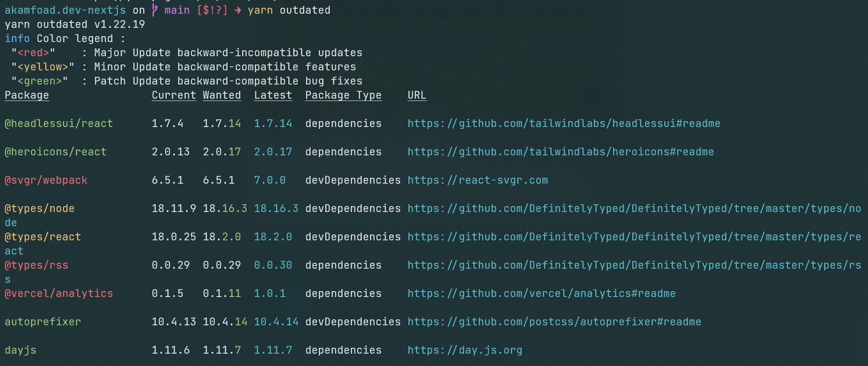
Task: Click the akamfoad.dev-nextjs directory name
Action: (x=65, y=10)
